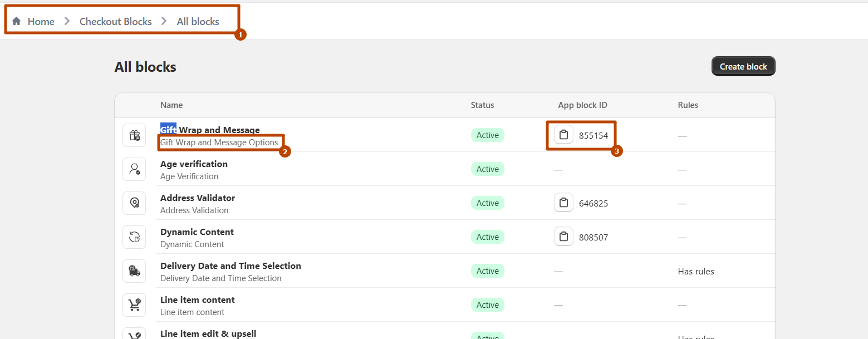Go to Checkout Blocks breadcrumb
868x339 pixels.
(x=115, y=22)
